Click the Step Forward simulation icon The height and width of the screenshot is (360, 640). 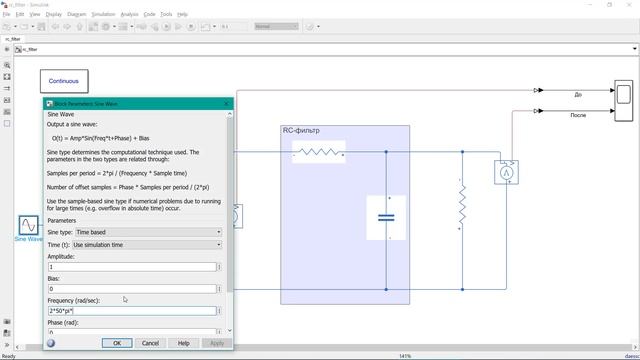tap(178, 27)
